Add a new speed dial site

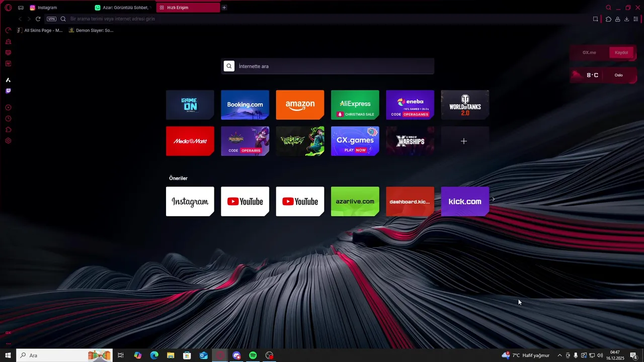pos(465,141)
